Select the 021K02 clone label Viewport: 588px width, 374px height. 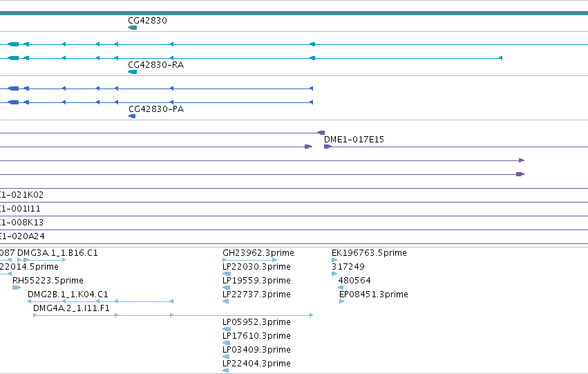pos(21,195)
